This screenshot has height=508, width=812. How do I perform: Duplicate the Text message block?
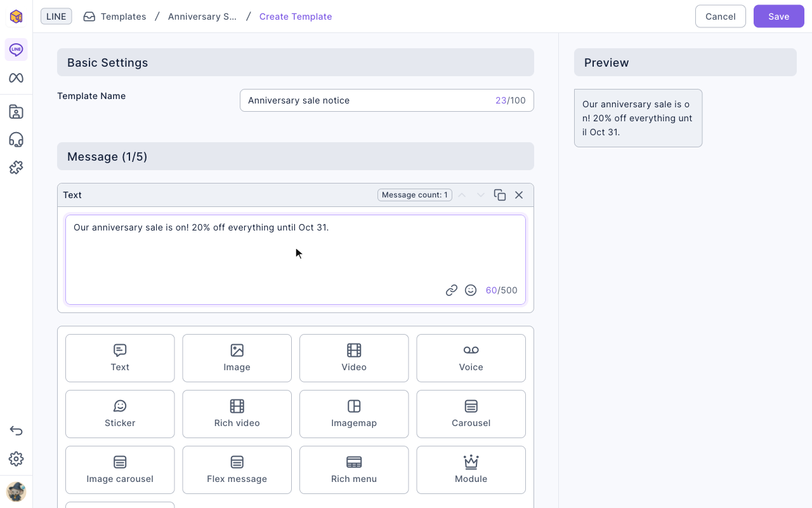click(x=500, y=195)
